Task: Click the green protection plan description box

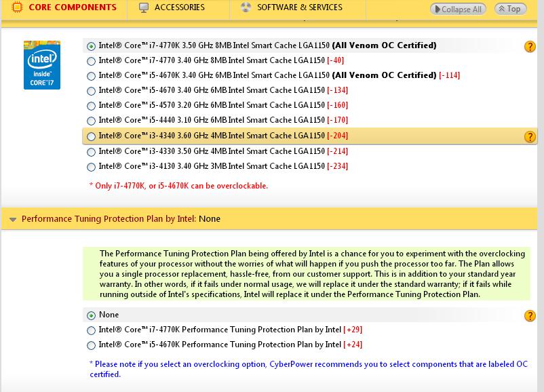Action: tap(307, 274)
